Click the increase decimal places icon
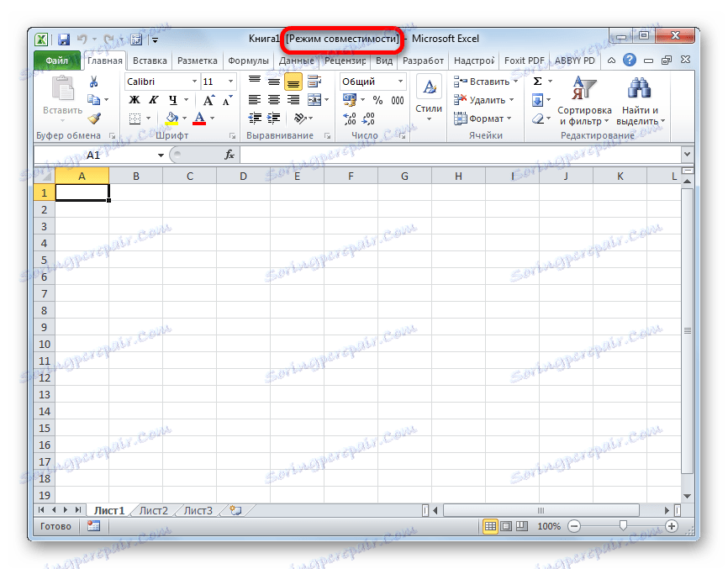Image resolution: width=728 pixels, height=569 pixels. click(349, 119)
